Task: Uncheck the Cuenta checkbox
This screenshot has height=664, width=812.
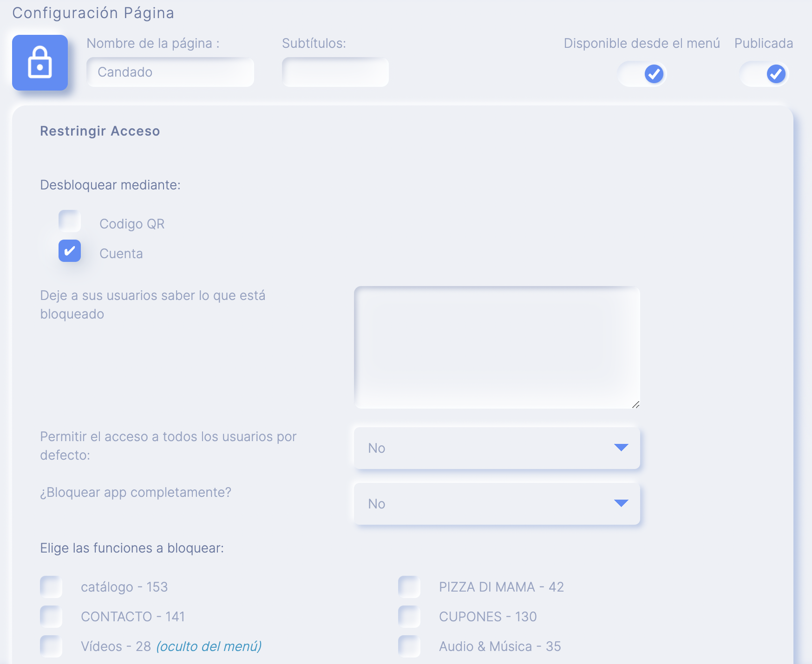Action: coord(70,251)
